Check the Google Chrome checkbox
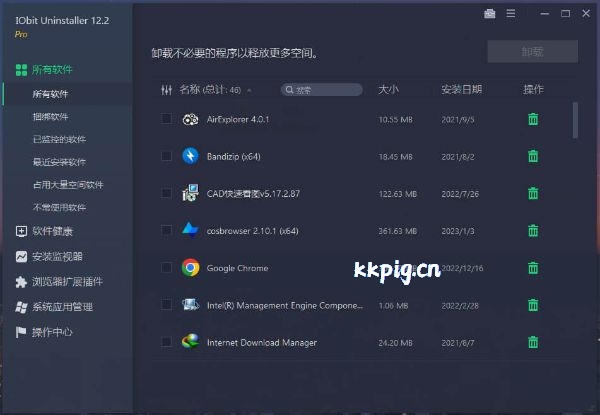The height and width of the screenshot is (415, 600). point(166,267)
